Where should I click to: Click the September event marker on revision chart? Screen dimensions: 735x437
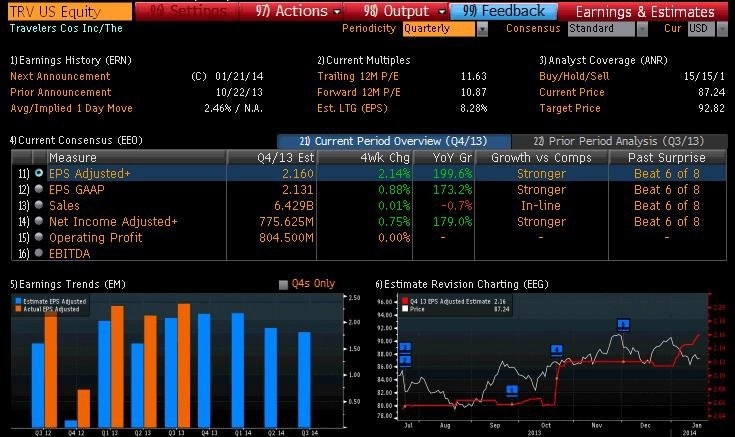pyautogui.click(x=512, y=391)
